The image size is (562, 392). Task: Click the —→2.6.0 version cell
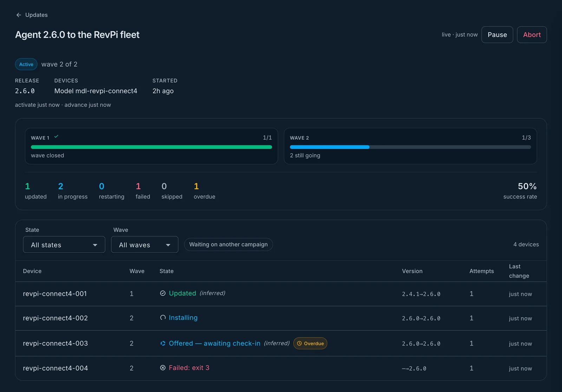point(414,369)
